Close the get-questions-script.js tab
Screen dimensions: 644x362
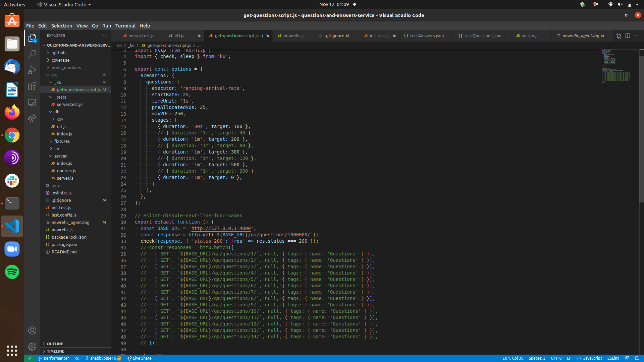(x=268, y=36)
